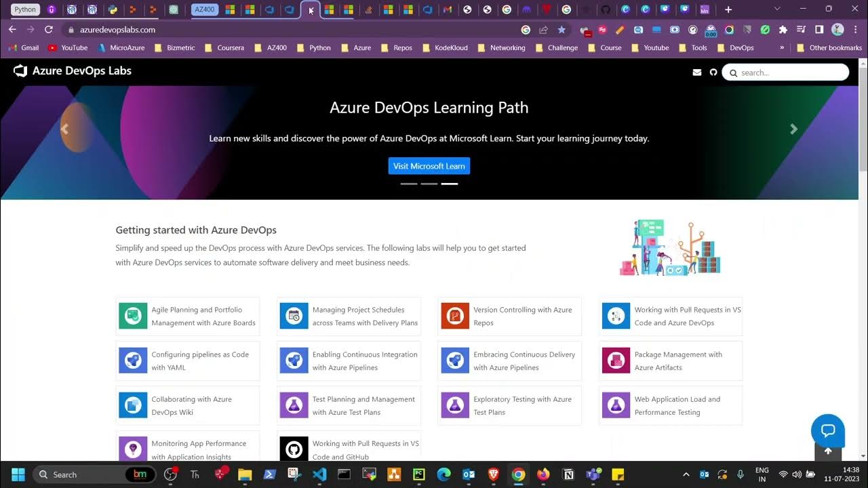This screenshot has height=488, width=868.
Task: Advance carousel with the next arrow
Action: tap(793, 129)
